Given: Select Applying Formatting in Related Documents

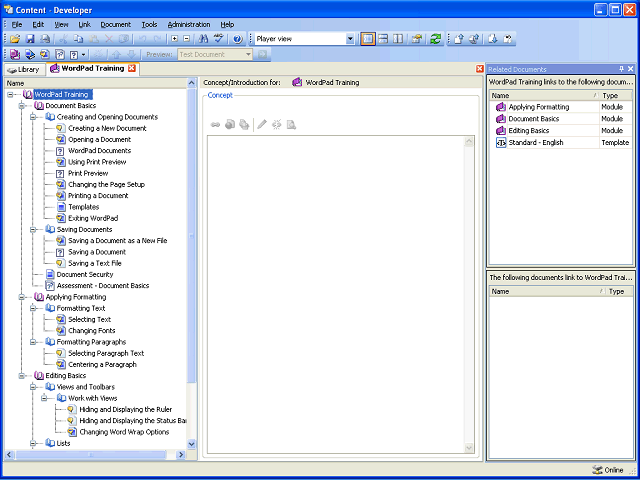Looking at the screenshot, I should 538,107.
